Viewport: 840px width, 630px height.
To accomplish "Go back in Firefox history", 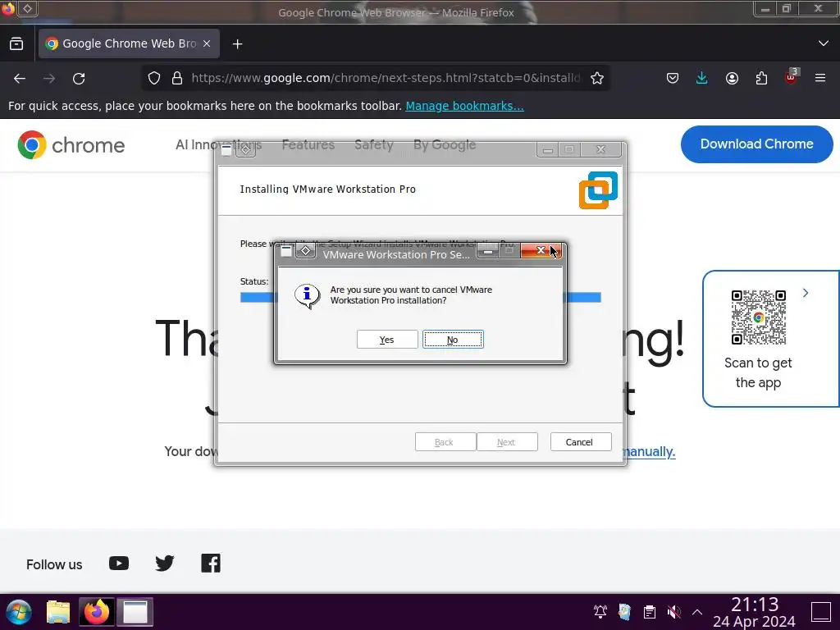I will pos(20,79).
